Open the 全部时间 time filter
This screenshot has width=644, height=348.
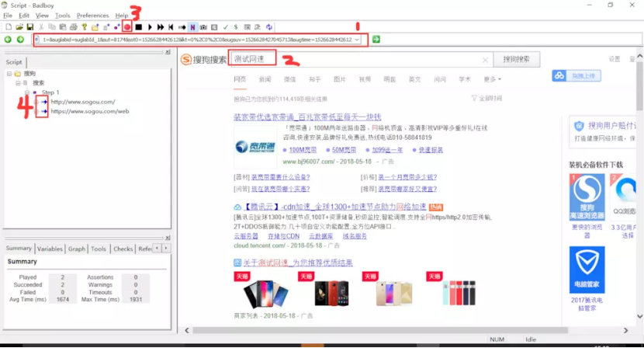486,99
